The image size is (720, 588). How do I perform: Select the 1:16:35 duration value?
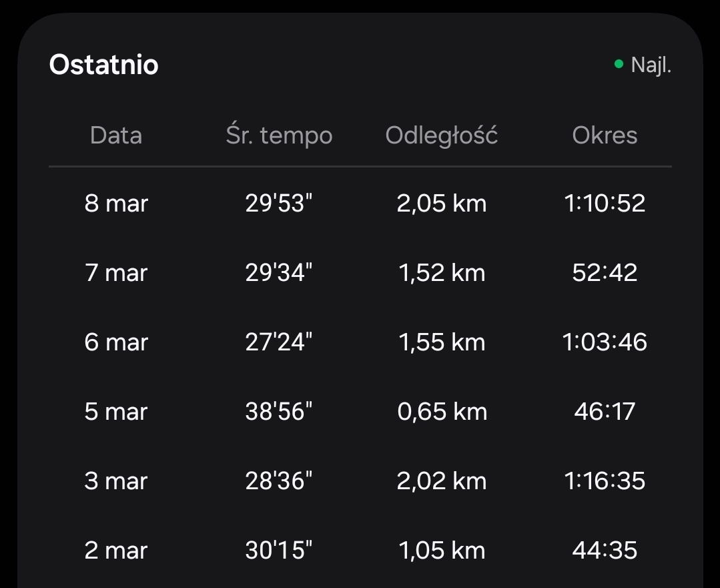coord(605,481)
